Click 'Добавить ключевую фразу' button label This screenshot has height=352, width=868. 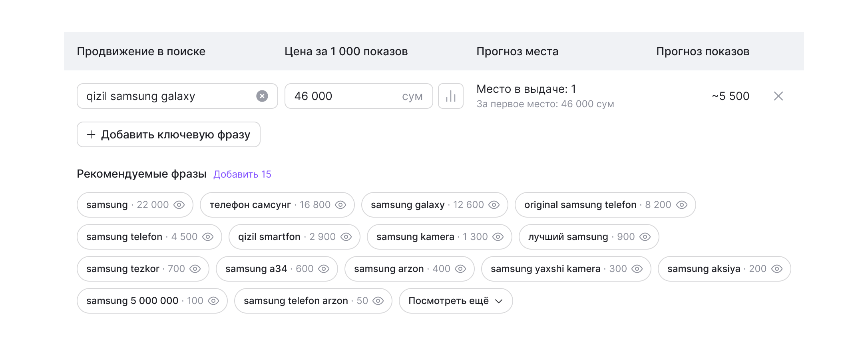(175, 135)
